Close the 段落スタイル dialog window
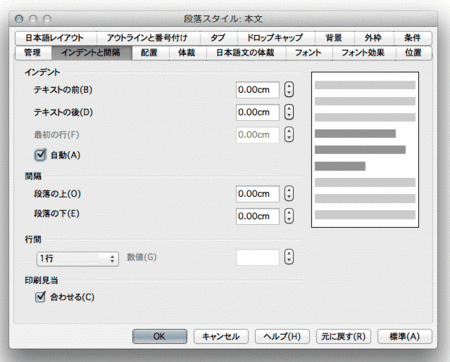 pos(19,19)
